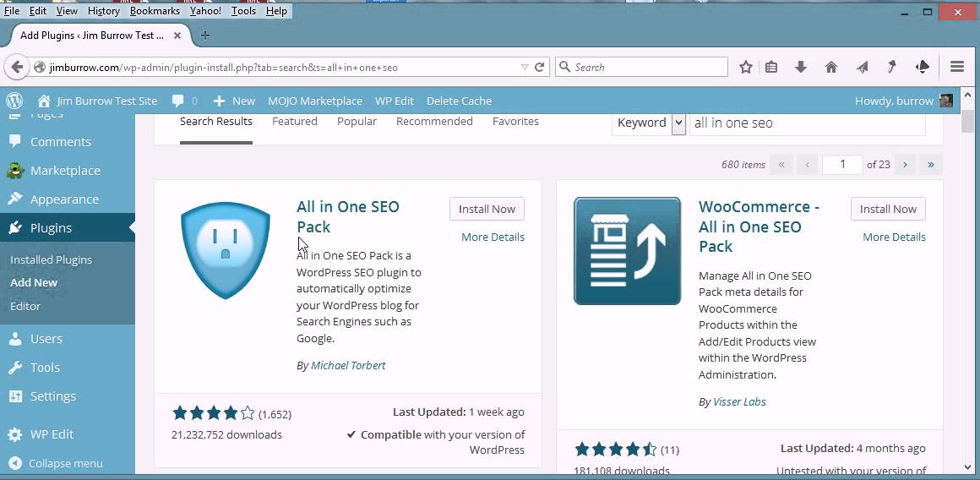Open Jim Burrow Test Site home link
The height and width of the screenshot is (480, 980).
(97, 101)
